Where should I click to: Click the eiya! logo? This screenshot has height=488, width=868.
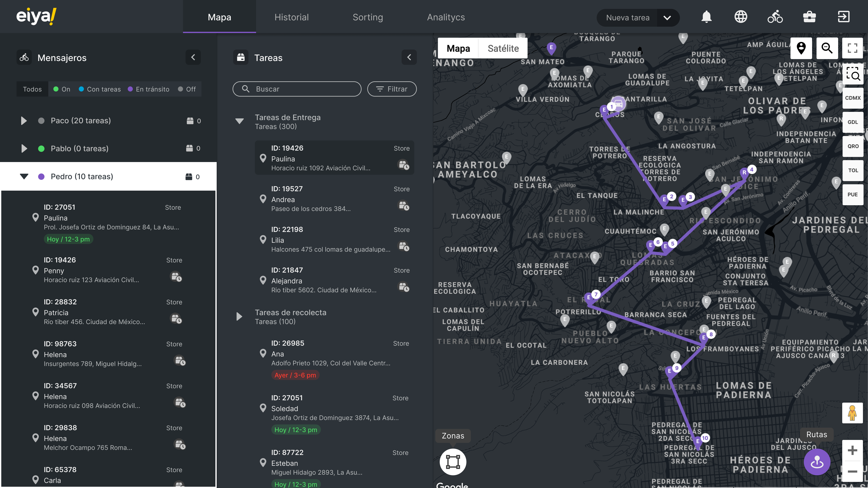[36, 16]
